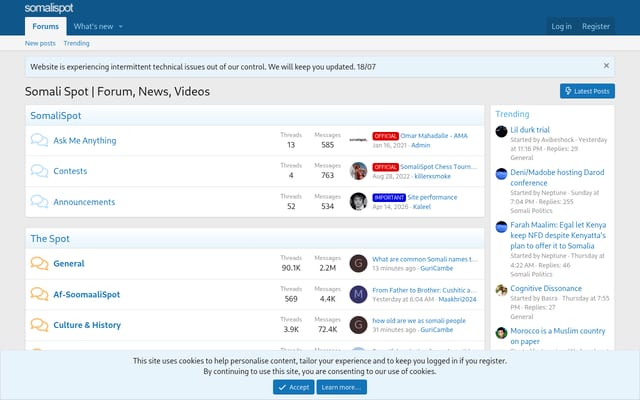The height and width of the screenshot is (400, 640).
Task: Click avatar beside Morocco is a Muslim country
Action: click(501, 333)
